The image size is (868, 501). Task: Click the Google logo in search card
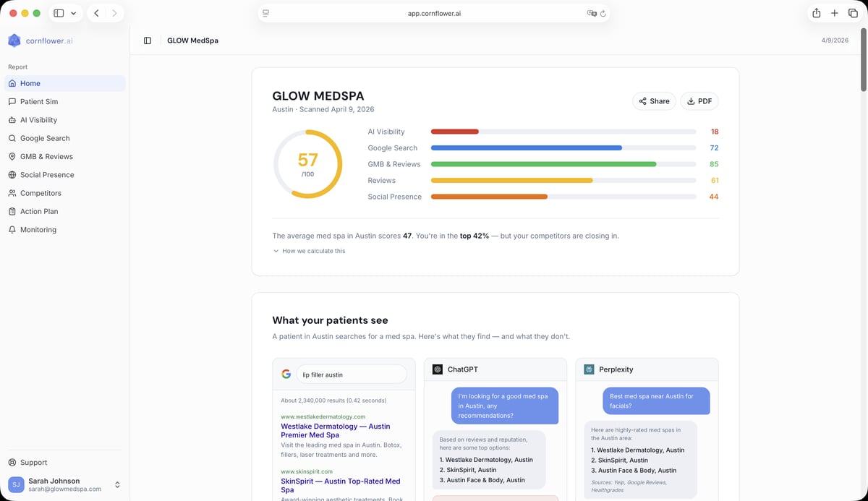286,374
